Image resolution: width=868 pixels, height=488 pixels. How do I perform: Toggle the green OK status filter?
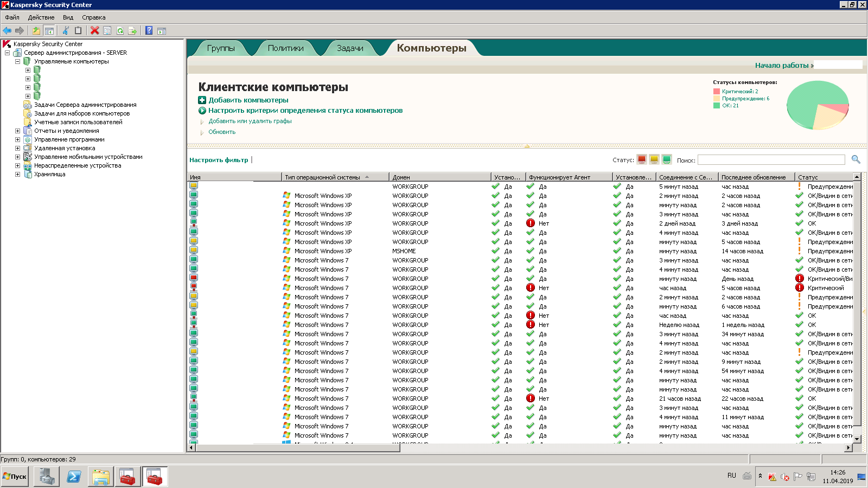(667, 159)
